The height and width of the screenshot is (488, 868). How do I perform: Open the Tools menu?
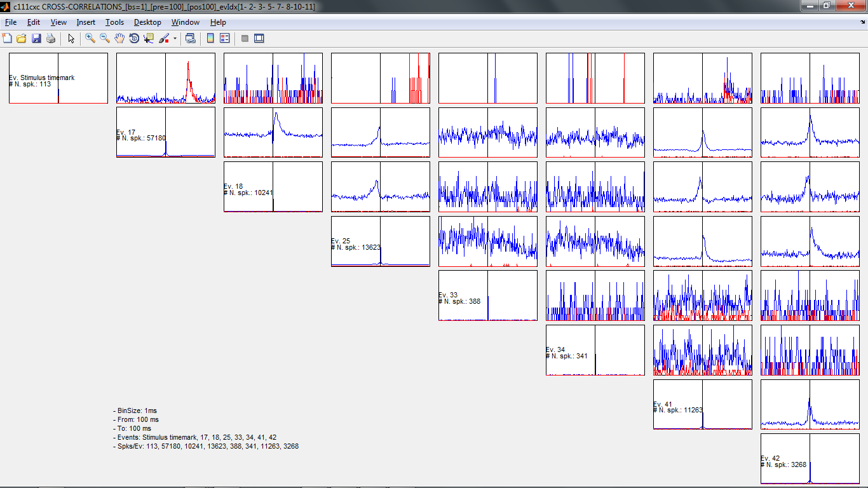(x=114, y=22)
